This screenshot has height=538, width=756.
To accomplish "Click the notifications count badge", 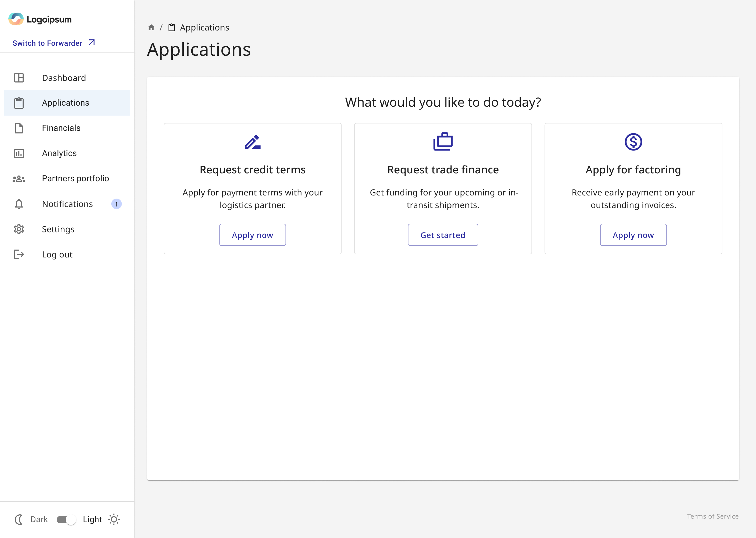I will click(x=116, y=204).
